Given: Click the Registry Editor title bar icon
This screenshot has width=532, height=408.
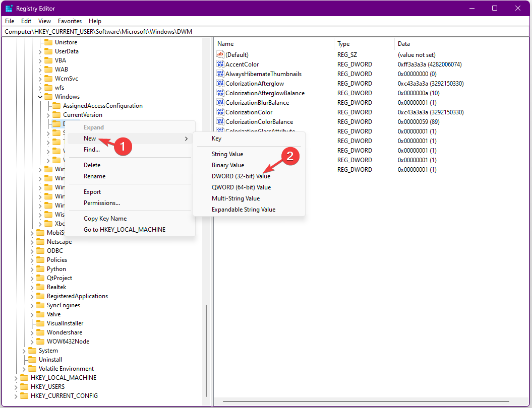Looking at the screenshot, I should 9,8.
